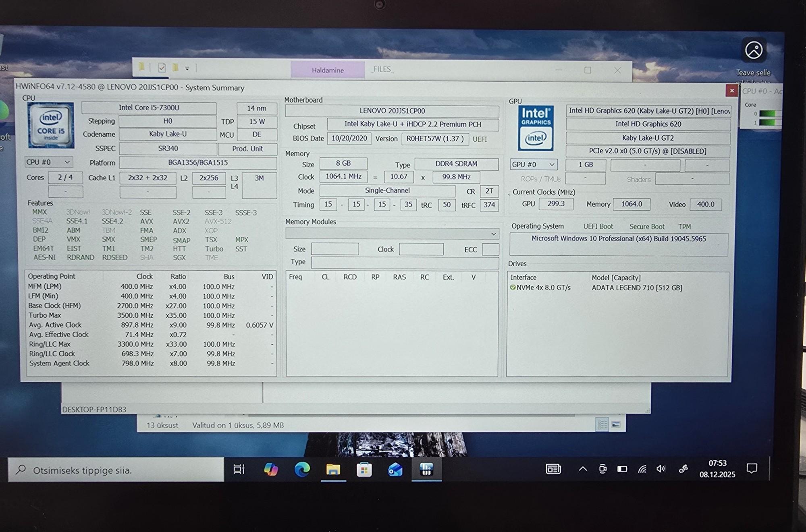This screenshot has width=806, height=532.
Task: Click the Intel Graphics GPU logo
Action: click(535, 128)
